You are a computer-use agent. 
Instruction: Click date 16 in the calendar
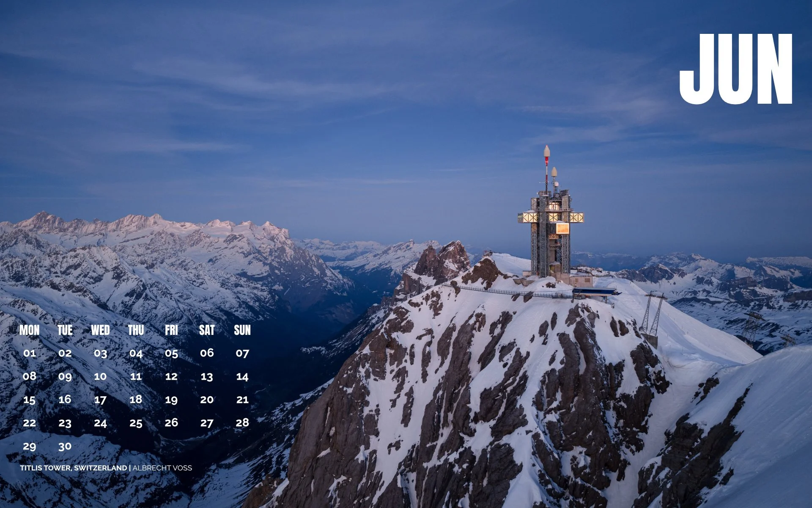pyautogui.click(x=65, y=399)
